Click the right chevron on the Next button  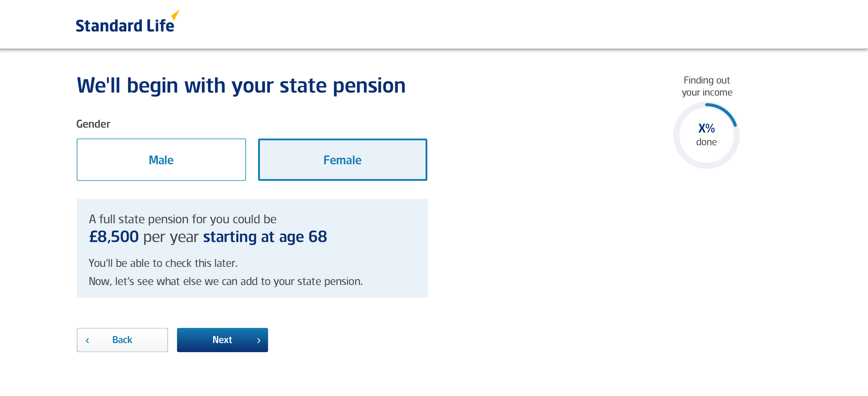point(259,340)
